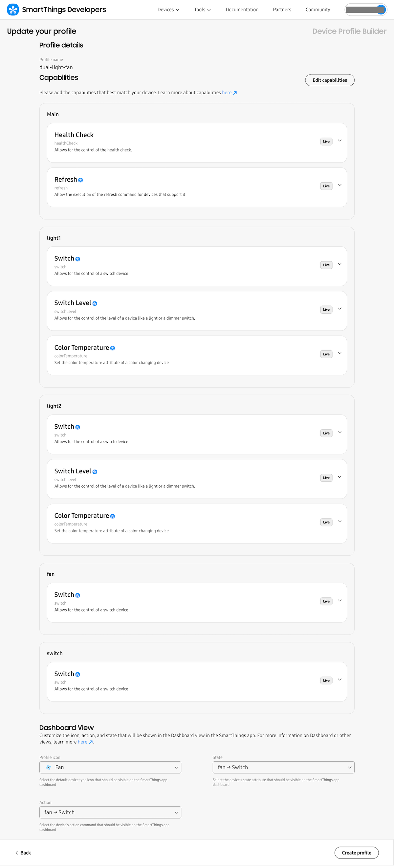Open the State dropdown
This screenshot has width=394, height=868.
284,767
